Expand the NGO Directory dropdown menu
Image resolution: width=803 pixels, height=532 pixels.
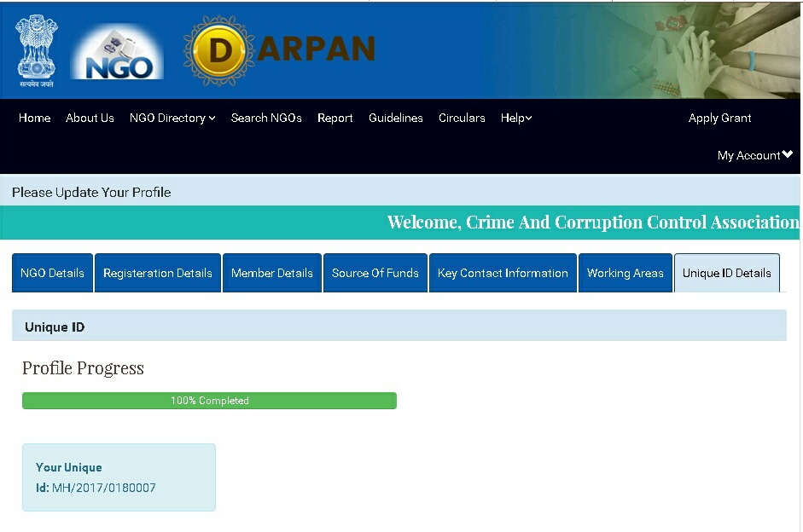tap(172, 118)
